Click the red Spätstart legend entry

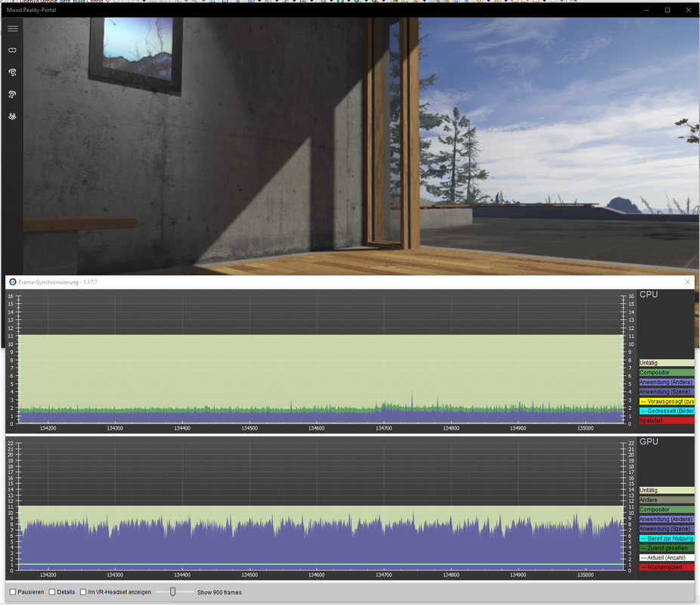tap(667, 420)
